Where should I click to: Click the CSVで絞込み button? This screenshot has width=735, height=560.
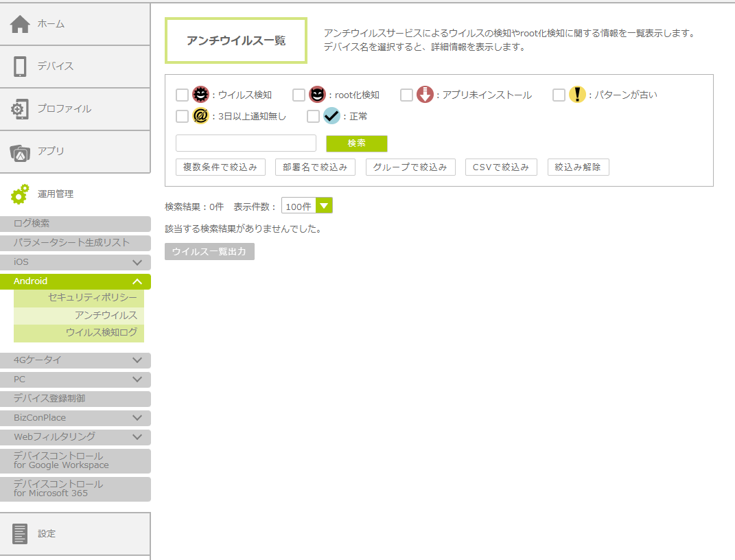pyautogui.click(x=501, y=167)
